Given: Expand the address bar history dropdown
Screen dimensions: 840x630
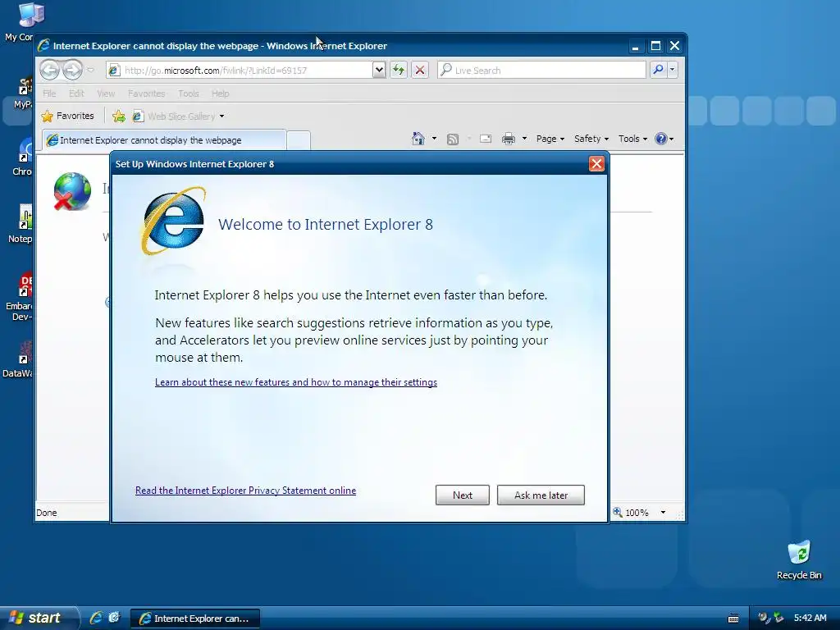Looking at the screenshot, I should click(379, 71).
